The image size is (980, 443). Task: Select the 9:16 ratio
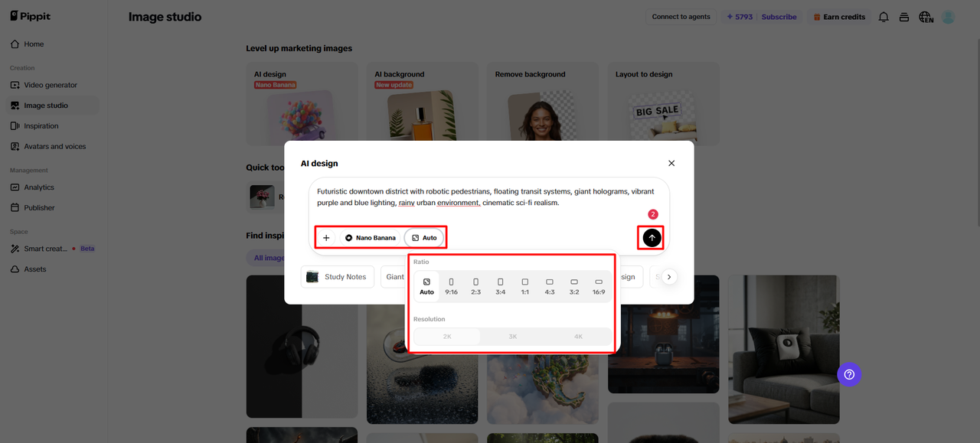click(x=451, y=286)
